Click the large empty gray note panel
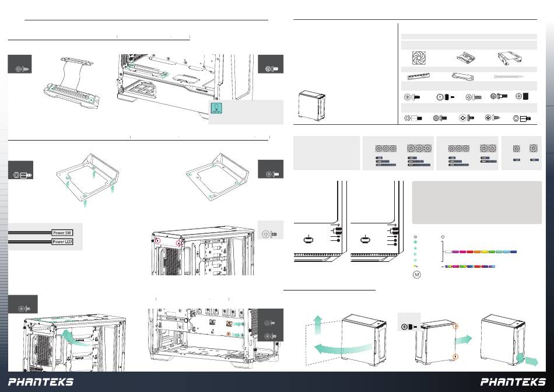Image resolution: width=554 pixels, height=392 pixels. 476,202
